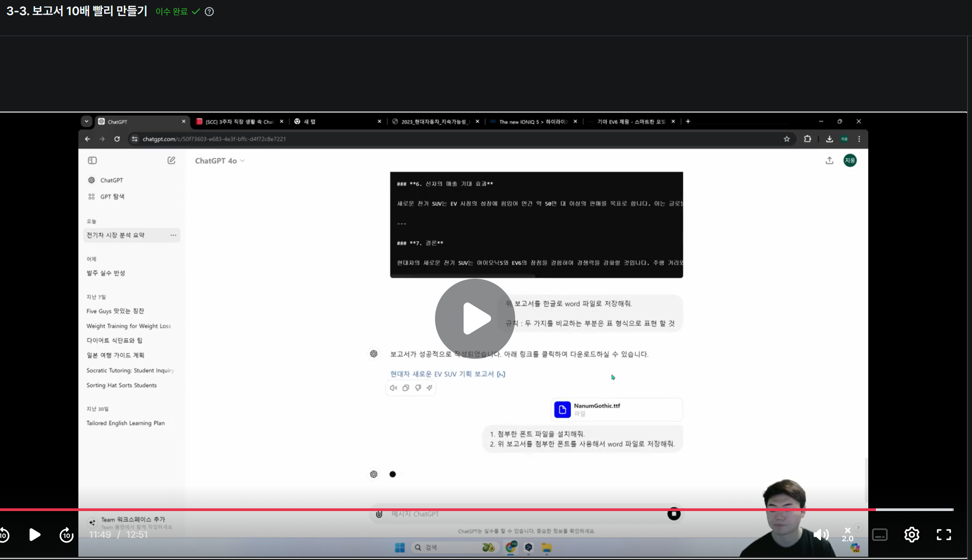The image size is (972, 560).
Task: Bookmark the page with the star icon
Action: point(787,139)
